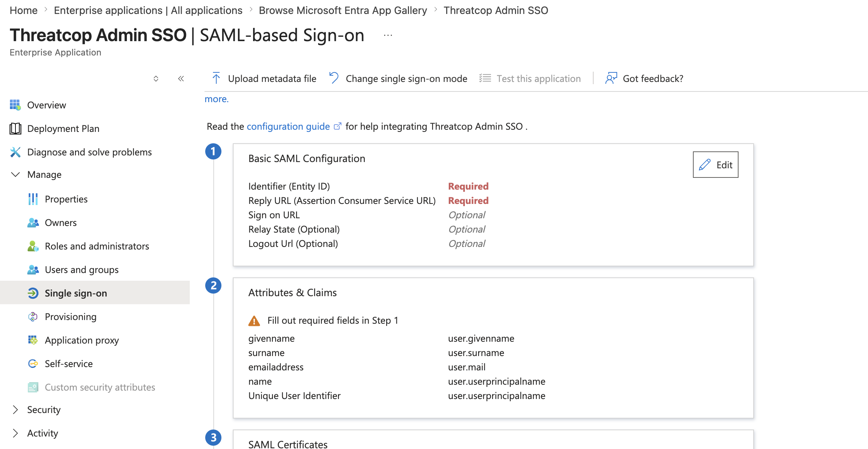Click the 'more.' link

point(217,99)
